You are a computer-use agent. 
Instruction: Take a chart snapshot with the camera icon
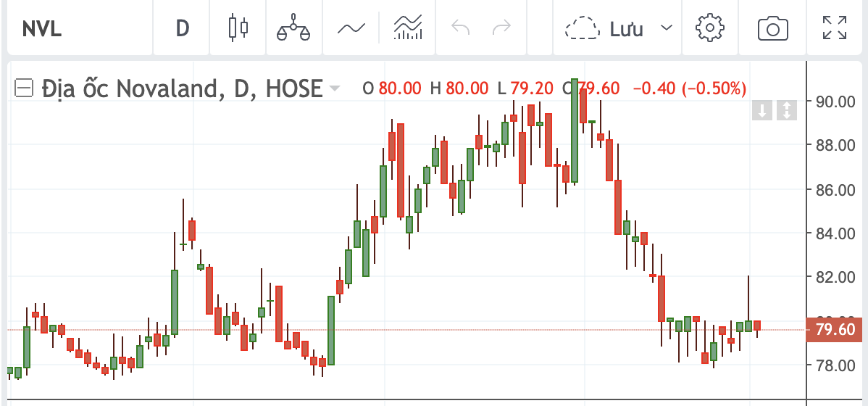click(773, 27)
